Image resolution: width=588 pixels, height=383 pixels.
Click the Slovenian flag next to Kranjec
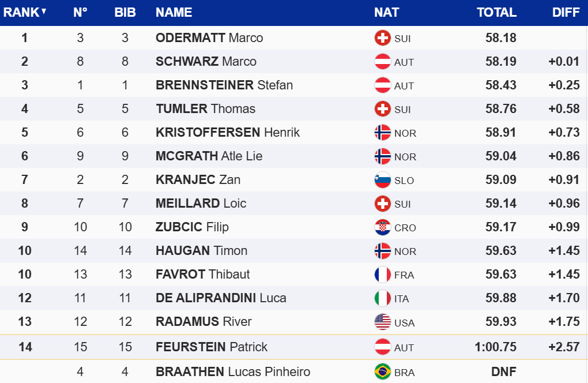click(382, 180)
